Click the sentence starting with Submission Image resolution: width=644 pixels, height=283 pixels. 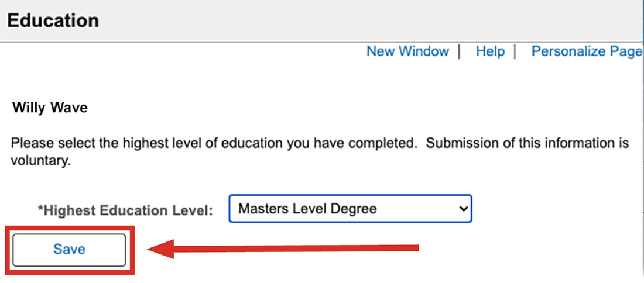(527, 143)
